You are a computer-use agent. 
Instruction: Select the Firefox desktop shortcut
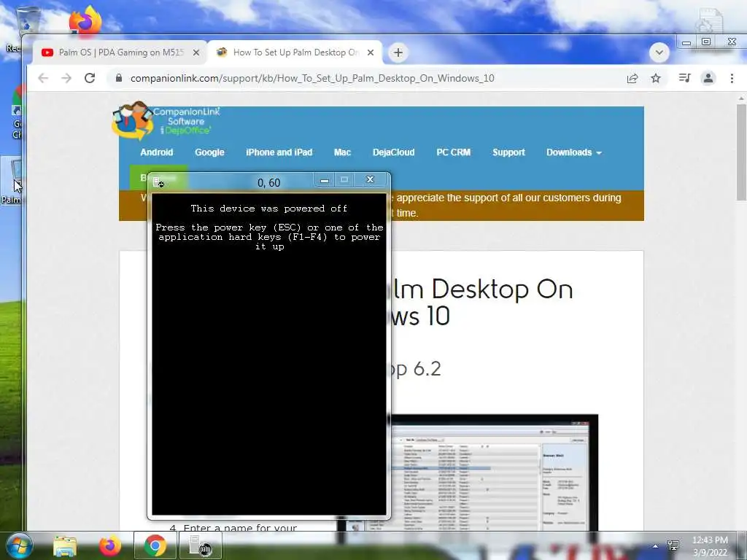(x=85, y=21)
